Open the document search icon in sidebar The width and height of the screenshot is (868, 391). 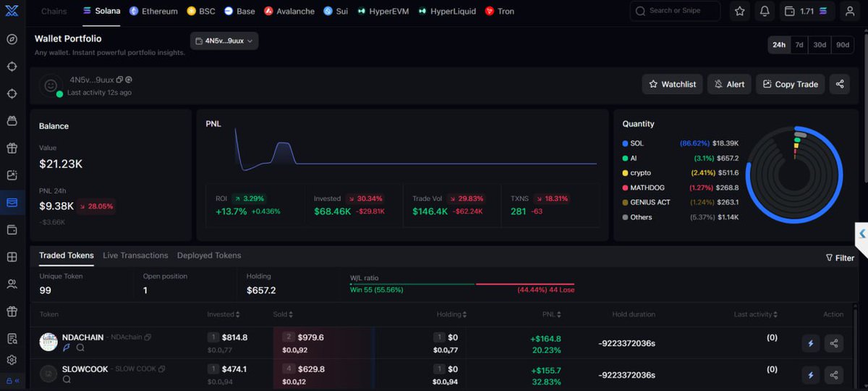pyautogui.click(x=12, y=338)
